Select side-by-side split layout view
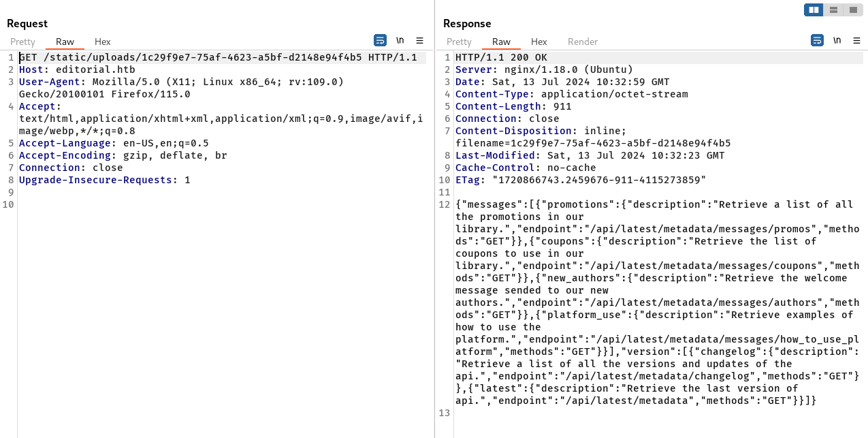Image resolution: width=868 pixels, height=438 pixels. (x=814, y=10)
